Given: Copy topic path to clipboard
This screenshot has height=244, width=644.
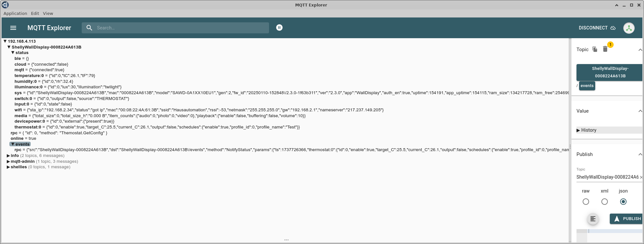Looking at the screenshot, I should 595,49.
